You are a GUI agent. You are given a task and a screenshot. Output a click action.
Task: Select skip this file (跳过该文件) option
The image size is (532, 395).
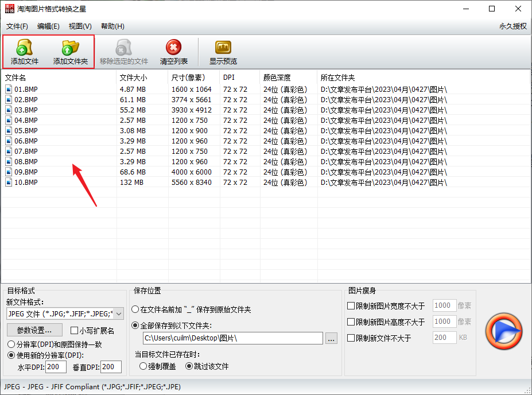(189, 366)
